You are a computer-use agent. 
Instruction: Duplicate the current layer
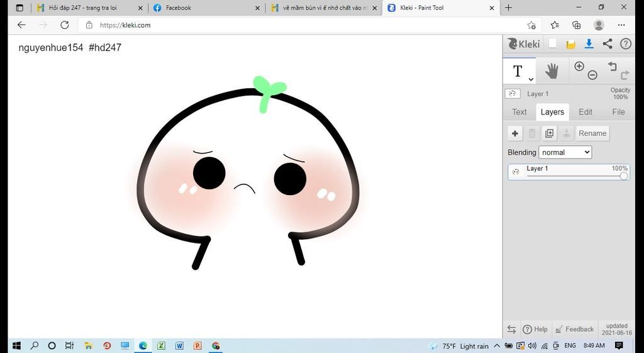point(549,133)
